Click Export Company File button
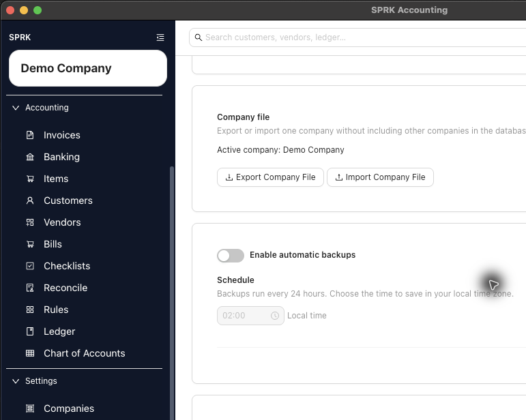526x420 pixels. point(270,177)
